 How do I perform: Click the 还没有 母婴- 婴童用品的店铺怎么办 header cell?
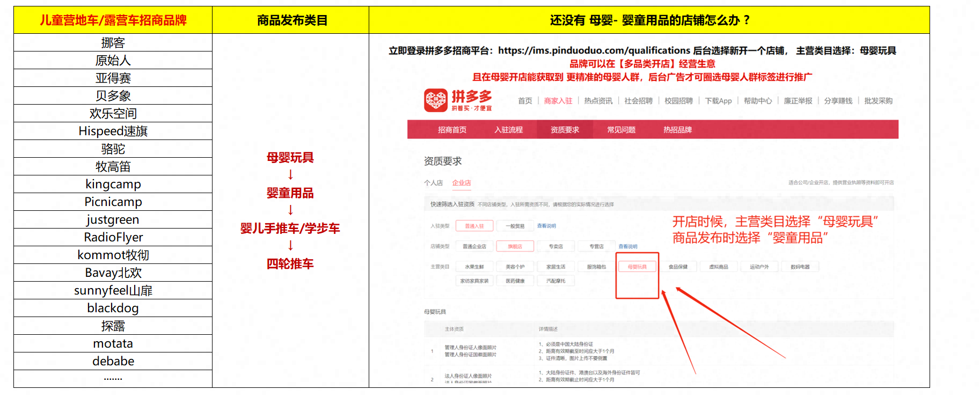point(649,20)
